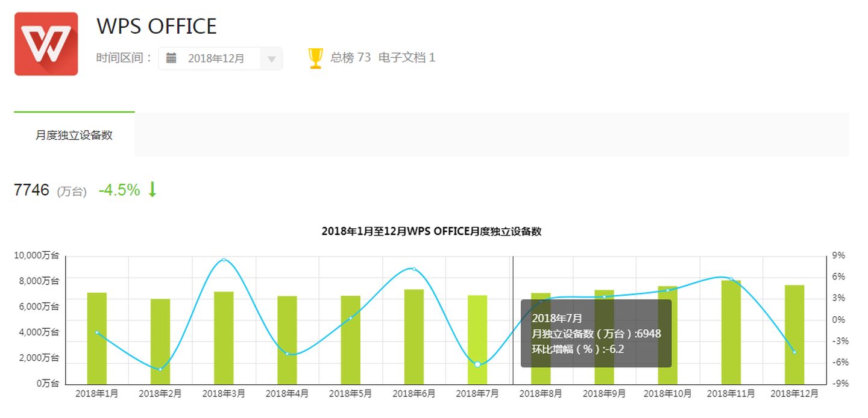Click the WPS Office red app logo
The width and height of the screenshot is (868, 418).
pyautogui.click(x=46, y=44)
